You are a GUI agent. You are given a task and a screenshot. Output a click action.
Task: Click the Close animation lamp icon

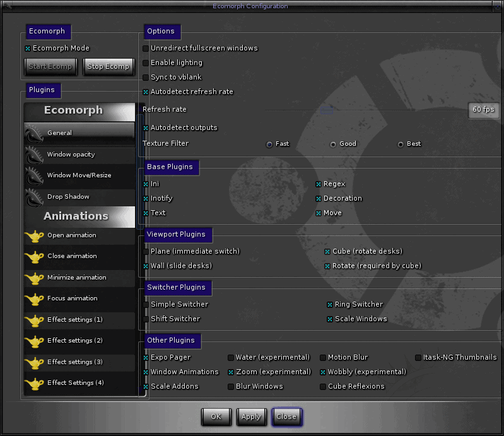[x=34, y=257]
